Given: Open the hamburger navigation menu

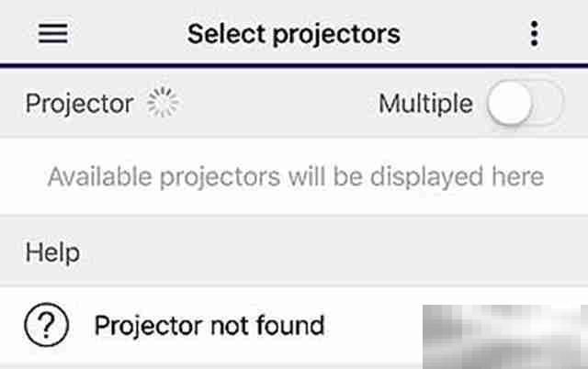Looking at the screenshot, I should tap(53, 34).
